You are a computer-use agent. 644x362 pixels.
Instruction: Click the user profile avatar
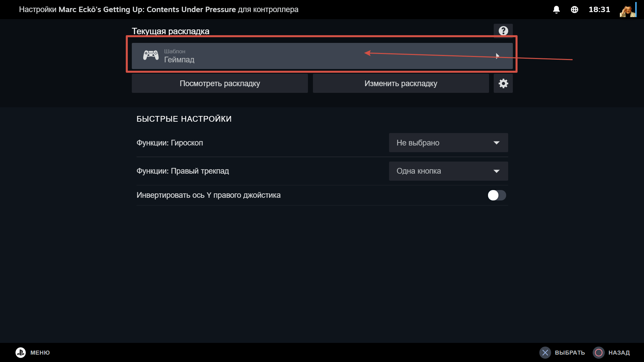point(628,10)
